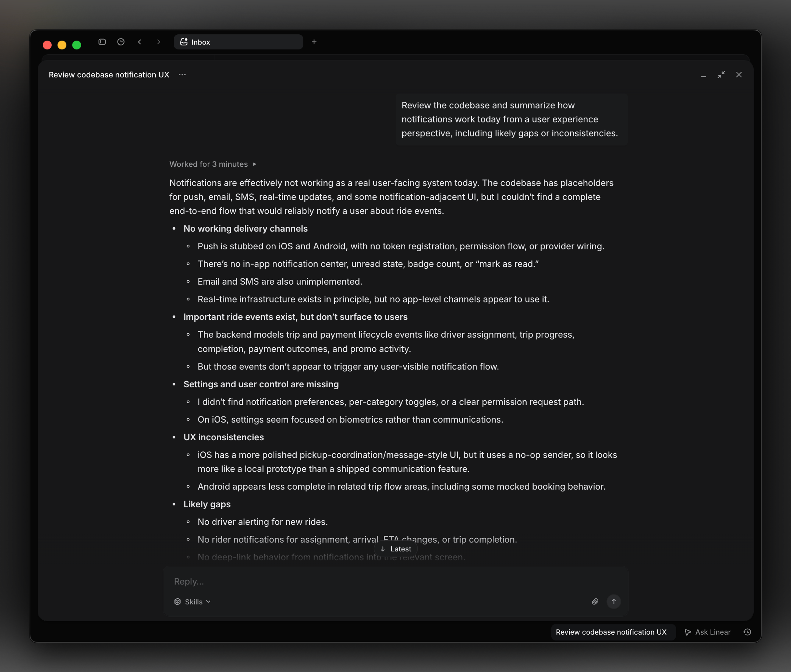Screen dimensions: 791x672
Task: Jump to Latest message
Action: pos(396,549)
